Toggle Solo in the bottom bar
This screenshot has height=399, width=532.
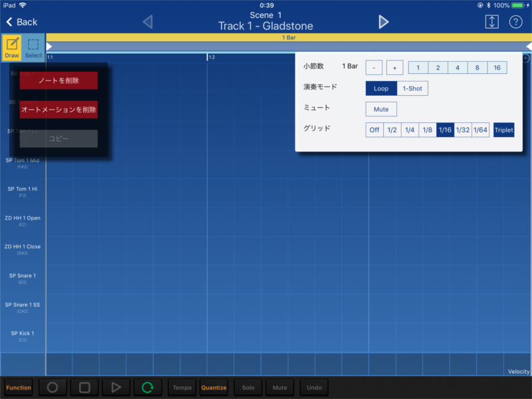point(248,388)
